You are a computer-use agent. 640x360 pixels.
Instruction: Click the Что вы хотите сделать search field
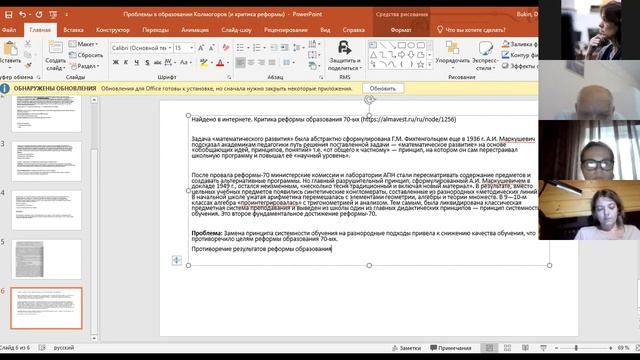(471, 30)
